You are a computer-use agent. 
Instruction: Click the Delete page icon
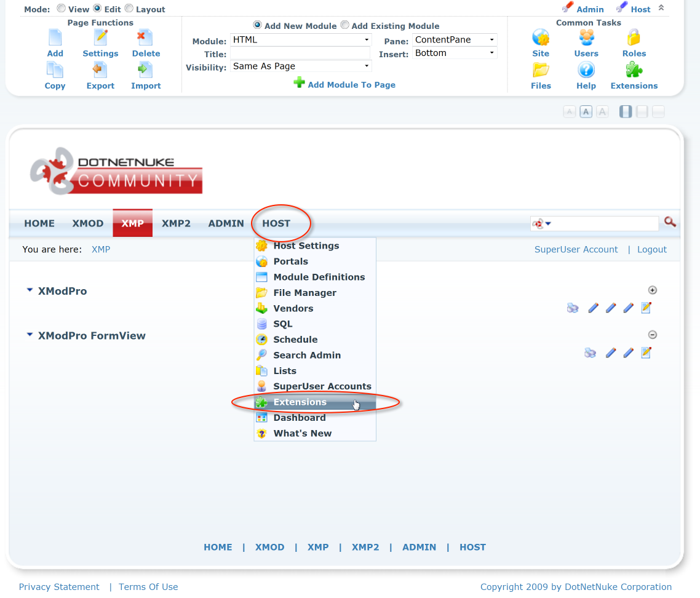145,38
